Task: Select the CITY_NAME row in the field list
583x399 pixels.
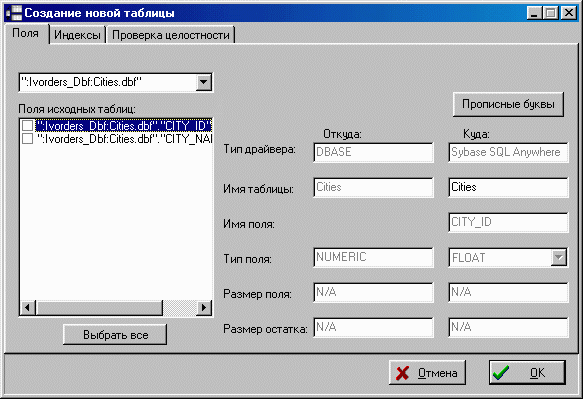Action: tap(124, 139)
